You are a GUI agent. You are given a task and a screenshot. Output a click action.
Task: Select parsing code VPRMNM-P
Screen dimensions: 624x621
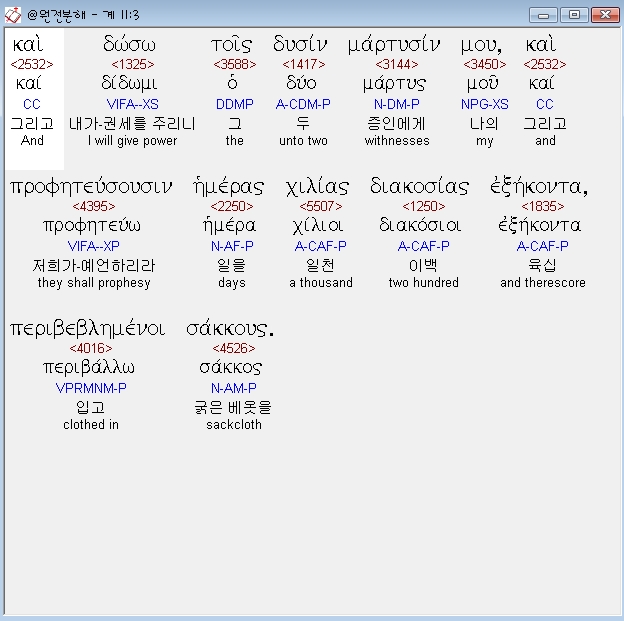[91, 388]
